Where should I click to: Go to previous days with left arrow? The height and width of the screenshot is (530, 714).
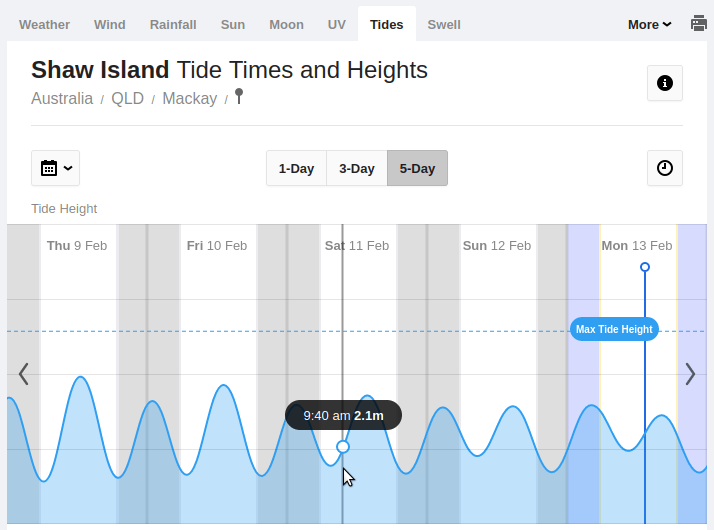click(x=24, y=374)
